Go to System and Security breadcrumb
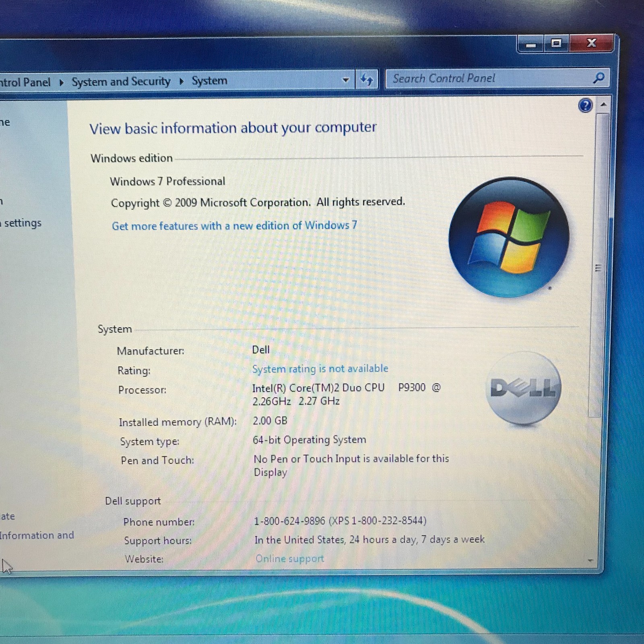644x644 pixels. pyautogui.click(x=121, y=82)
